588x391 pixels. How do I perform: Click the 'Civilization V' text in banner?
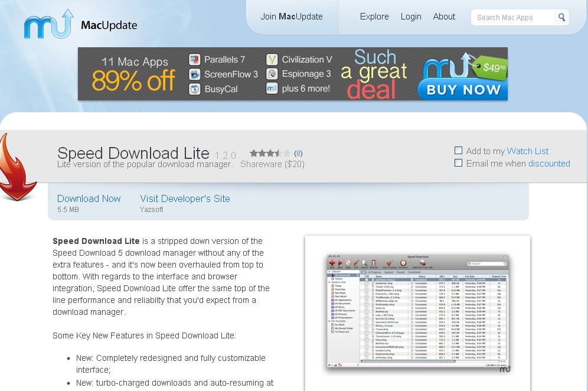(x=307, y=60)
